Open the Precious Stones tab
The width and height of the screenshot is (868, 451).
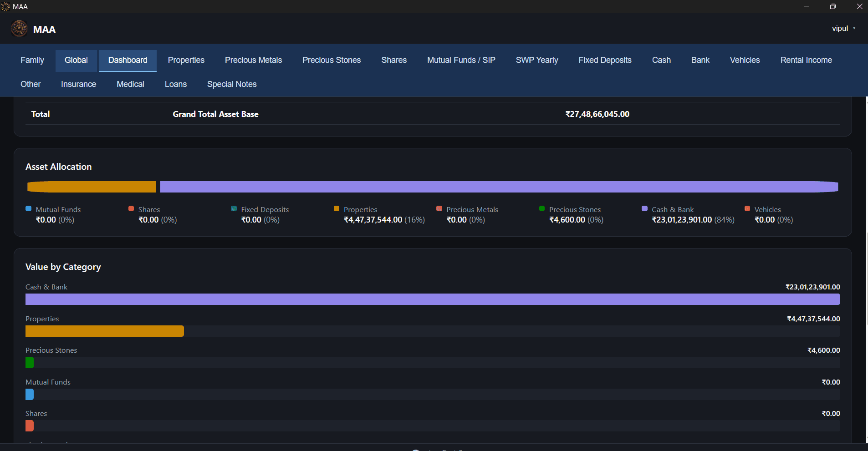point(332,60)
